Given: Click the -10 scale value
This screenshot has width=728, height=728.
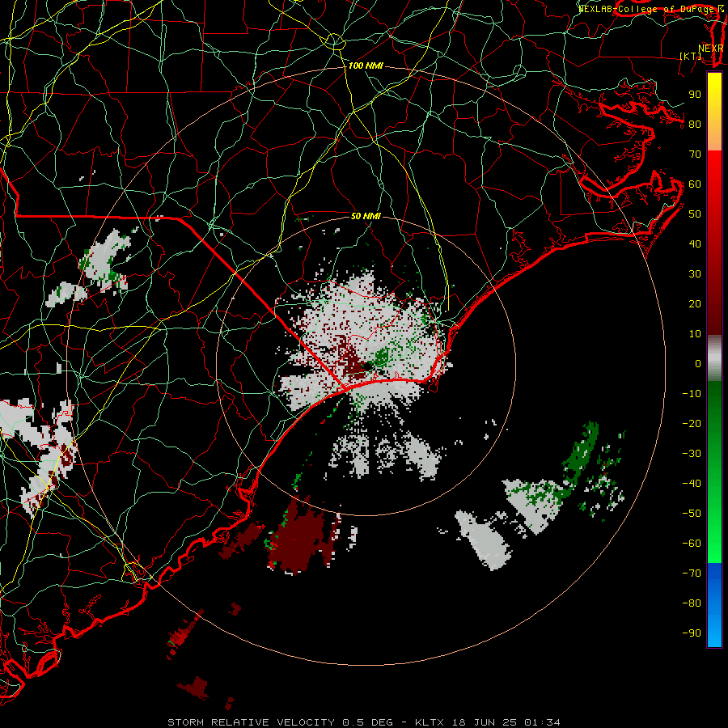Looking at the screenshot, I should click(692, 394).
